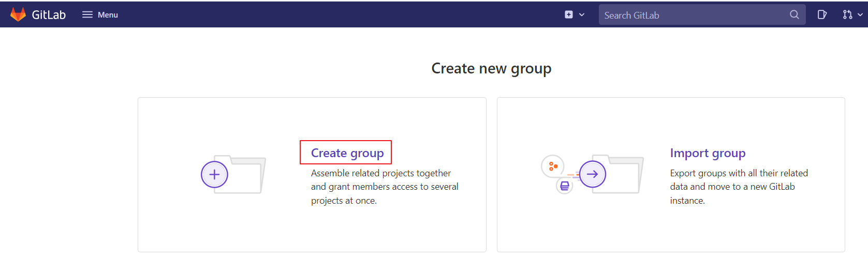
Task: Select the Import group link
Action: point(708,153)
